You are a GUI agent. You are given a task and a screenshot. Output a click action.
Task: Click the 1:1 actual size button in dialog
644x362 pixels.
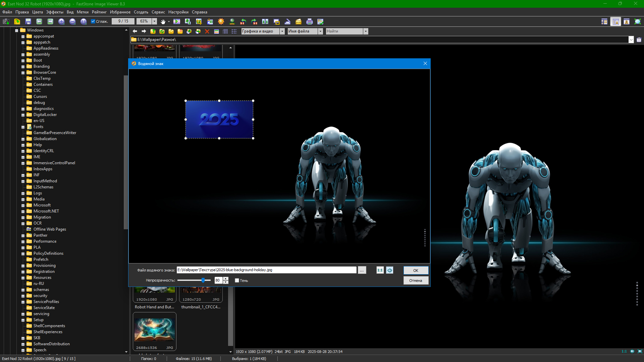[x=380, y=270]
